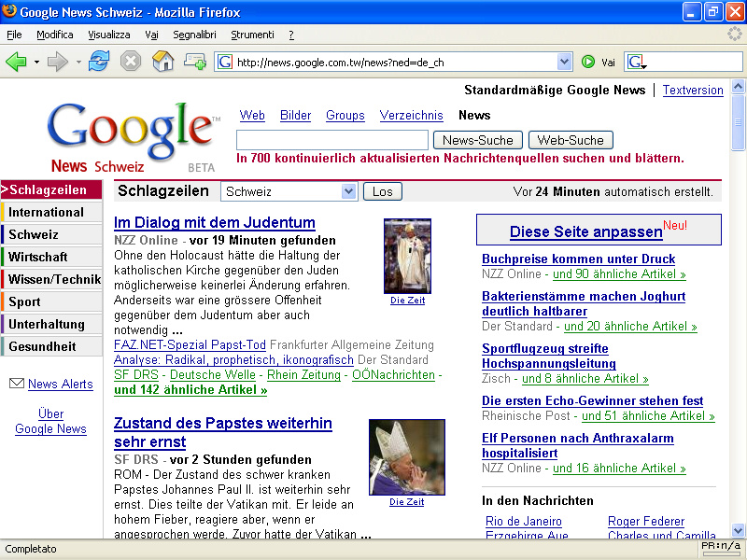Open the Über Google News link
Screen dimensions: 747x560
[x=51, y=421]
